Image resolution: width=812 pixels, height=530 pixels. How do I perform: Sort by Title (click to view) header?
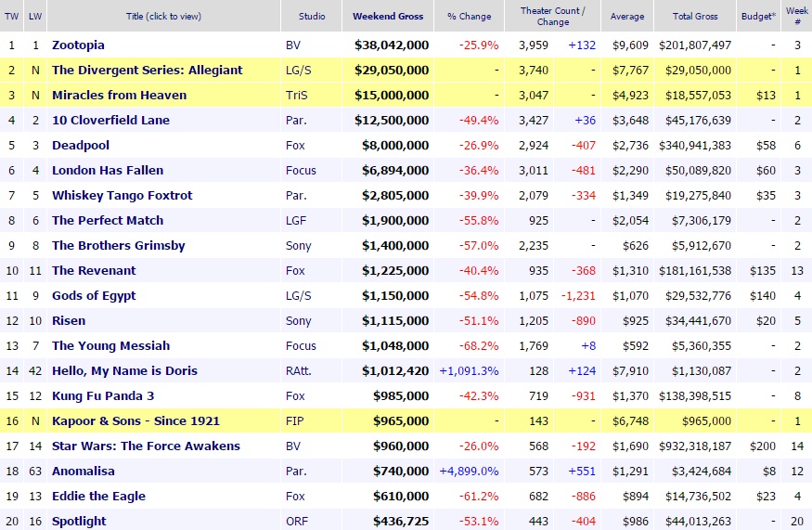point(163,16)
